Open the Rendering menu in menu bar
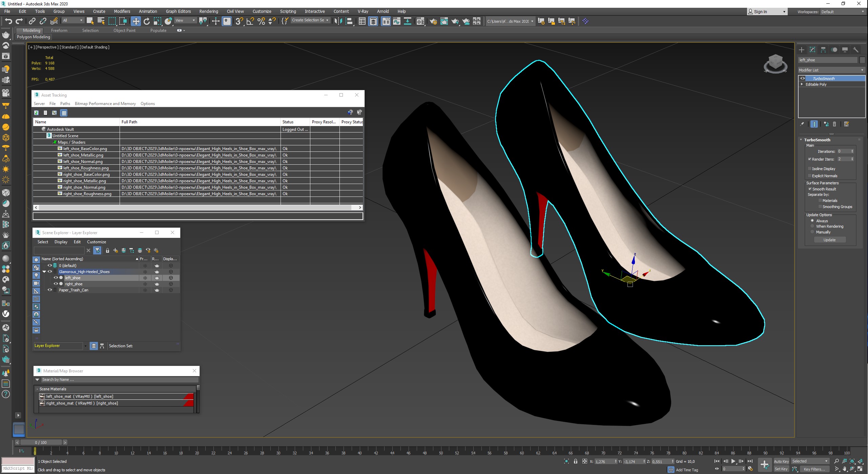This screenshot has height=474, width=868. click(x=208, y=11)
